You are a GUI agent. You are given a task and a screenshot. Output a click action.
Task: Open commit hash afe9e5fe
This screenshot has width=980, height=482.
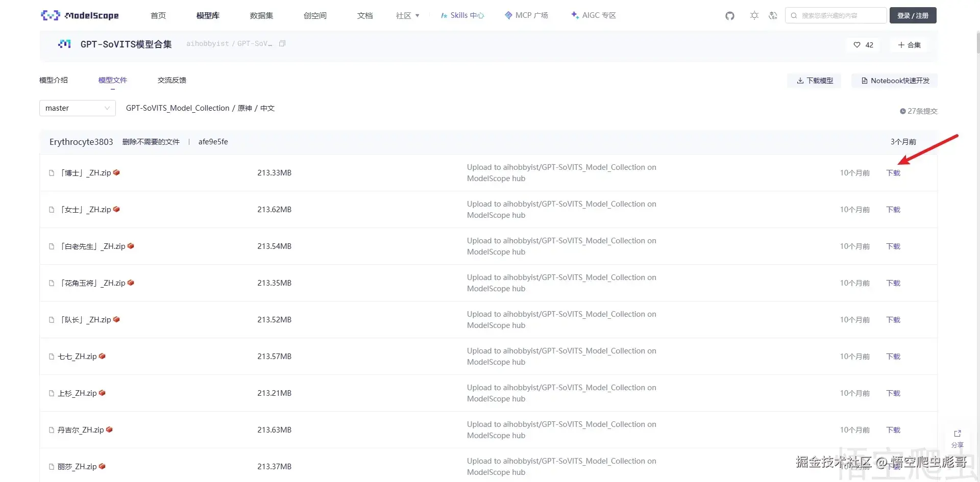(x=213, y=142)
